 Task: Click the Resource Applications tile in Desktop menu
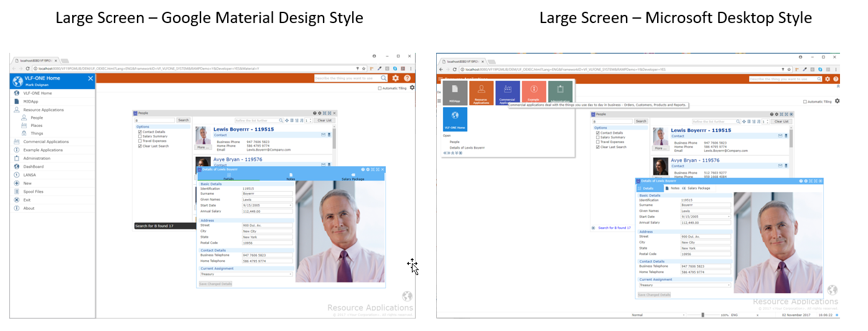tap(481, 93)
